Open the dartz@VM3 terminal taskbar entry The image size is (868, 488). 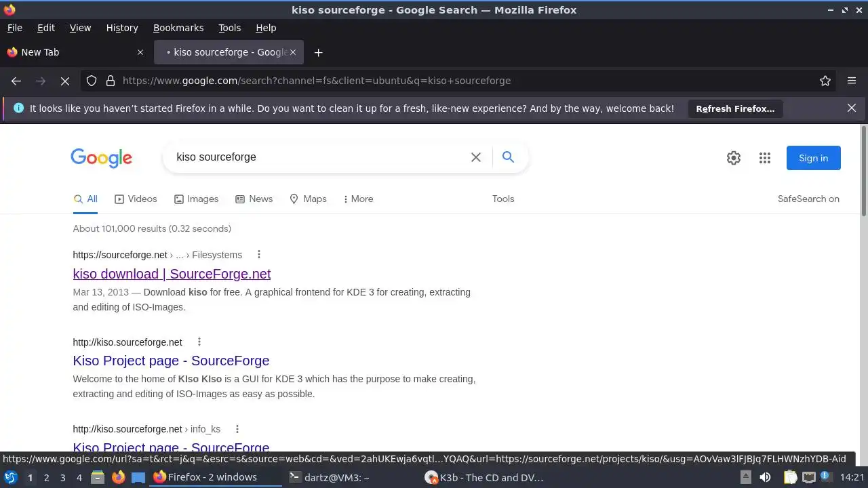pyautogui.click(x=352, y=478)
